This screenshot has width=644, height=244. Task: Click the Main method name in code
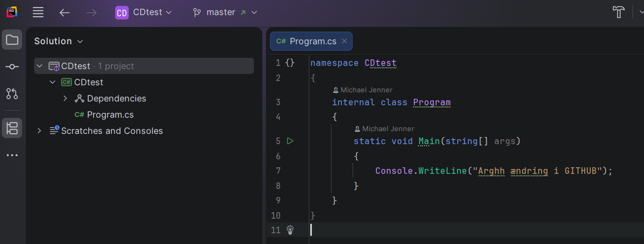(x=429, y=141)
